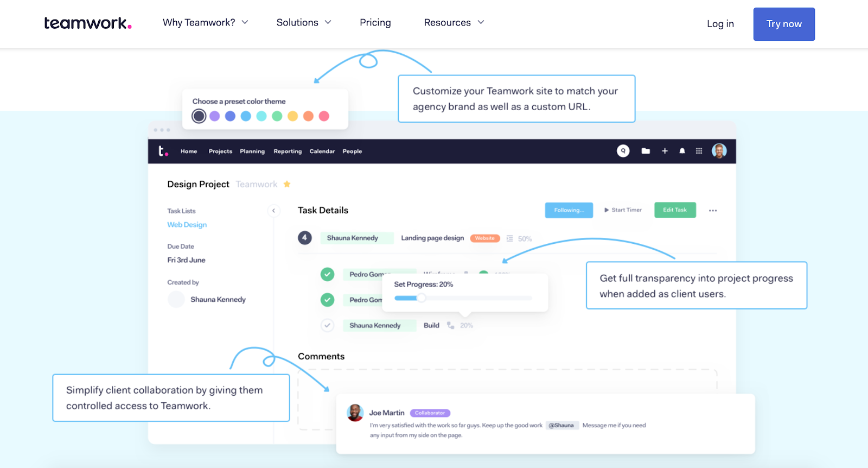Select the purple color theme swatch
Viewport: 868px width, 468px height.
215,116
